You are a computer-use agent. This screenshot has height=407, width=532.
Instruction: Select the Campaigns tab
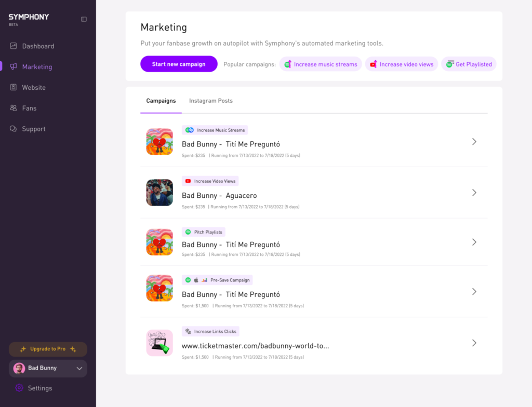point(161,101)
